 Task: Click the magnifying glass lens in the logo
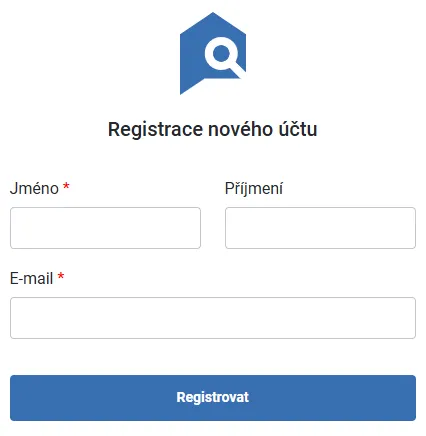221,53
